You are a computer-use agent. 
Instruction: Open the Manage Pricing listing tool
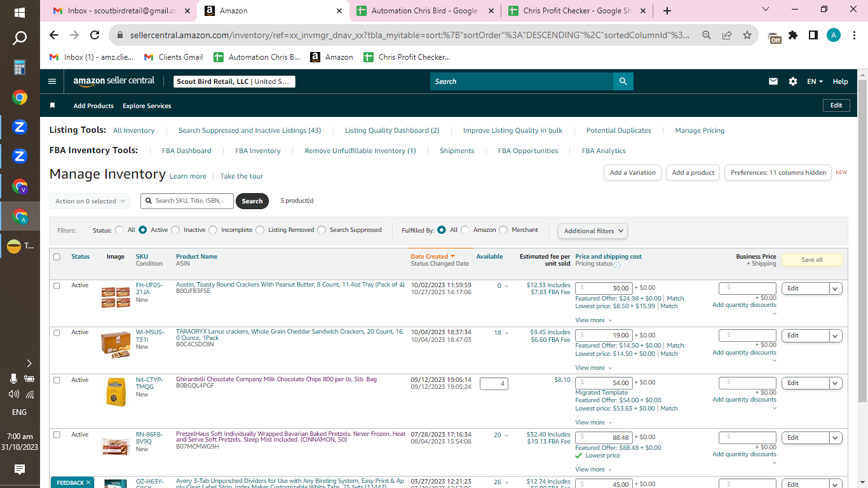tap(700, 130)
